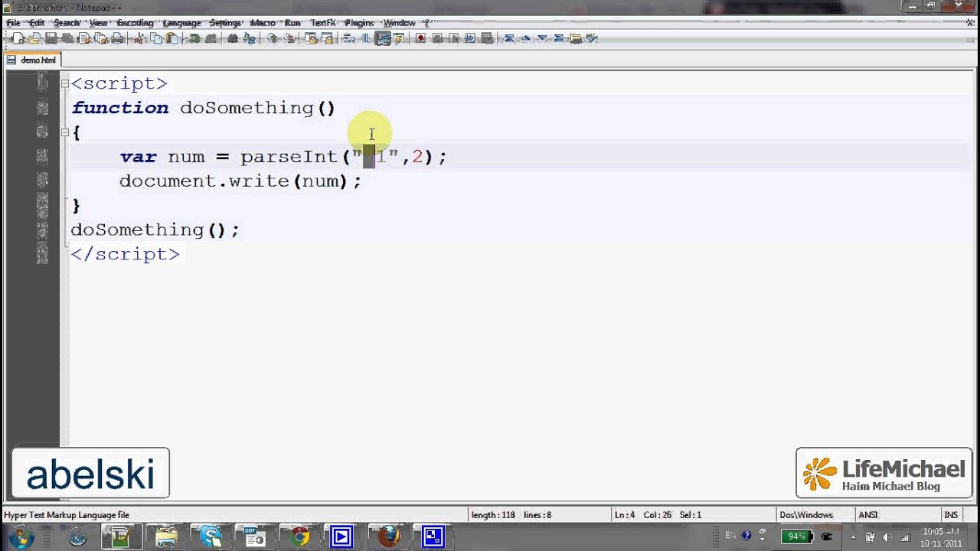The width and height of the screenshot is (980, 551).
Task: Open the Settings menu
Action: 225,23
